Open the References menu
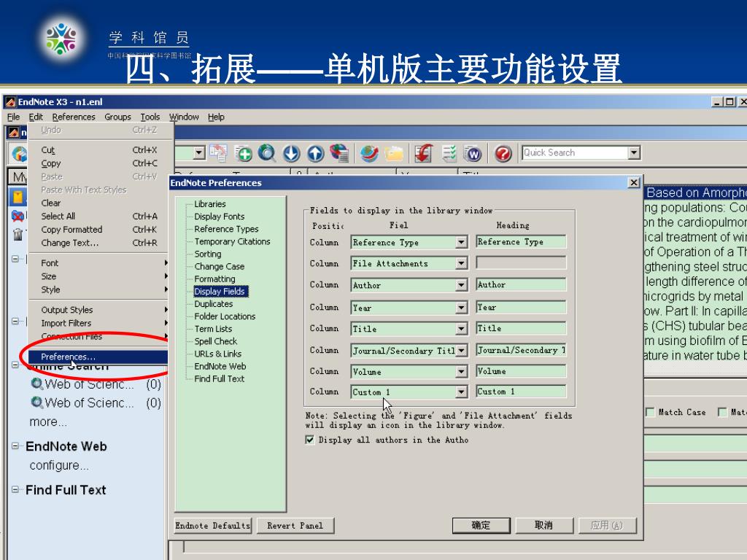Image resolution: width=747 pixels, height=560 pixels. [74, 117]
